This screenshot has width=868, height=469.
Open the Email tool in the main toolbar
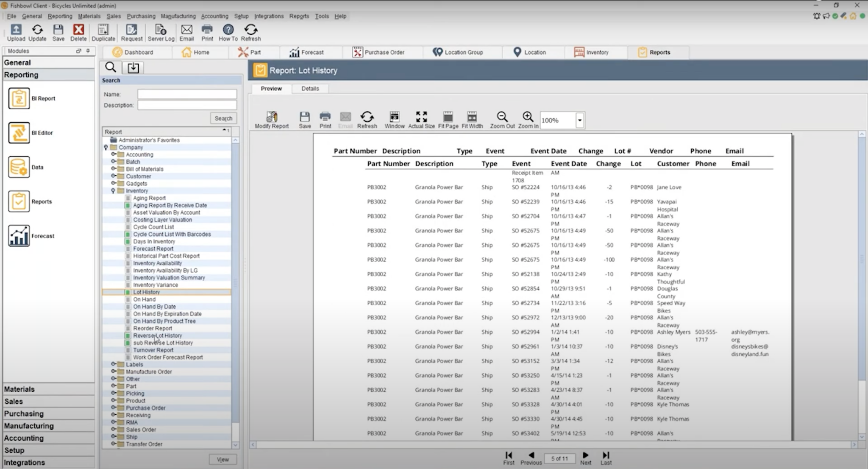coord(186,32)
